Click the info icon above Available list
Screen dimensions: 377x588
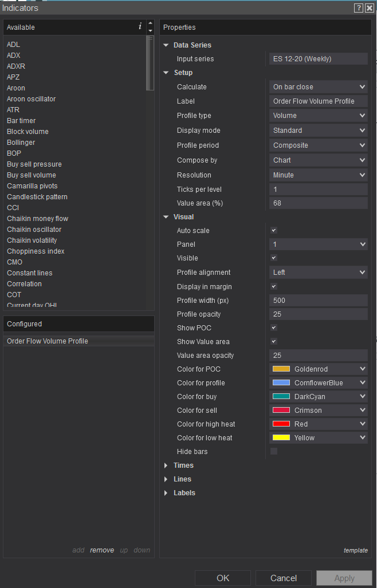pos(140,26)
